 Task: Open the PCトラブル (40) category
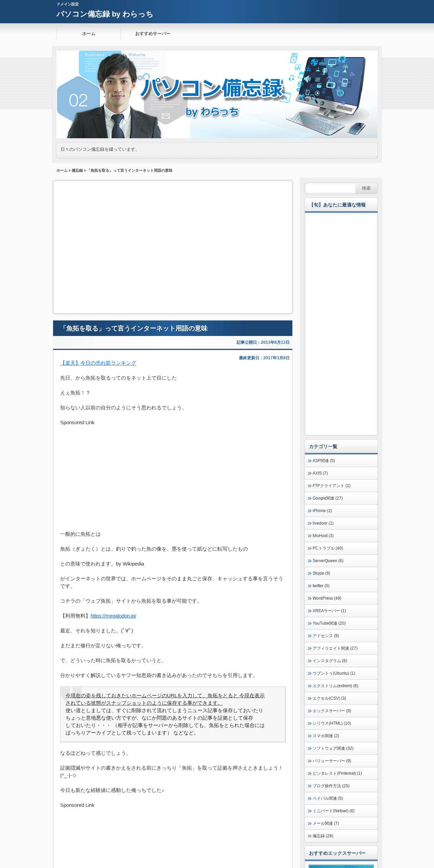click(341, 548)
